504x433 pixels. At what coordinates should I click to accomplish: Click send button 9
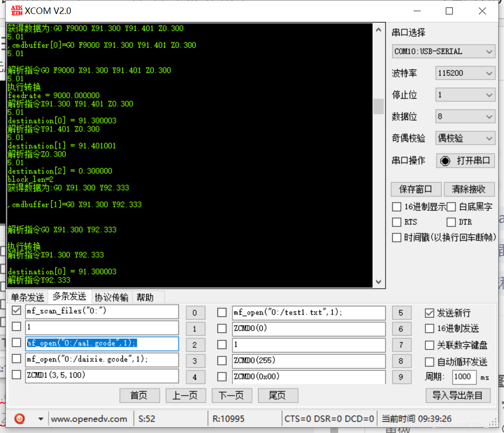(402, 377)
